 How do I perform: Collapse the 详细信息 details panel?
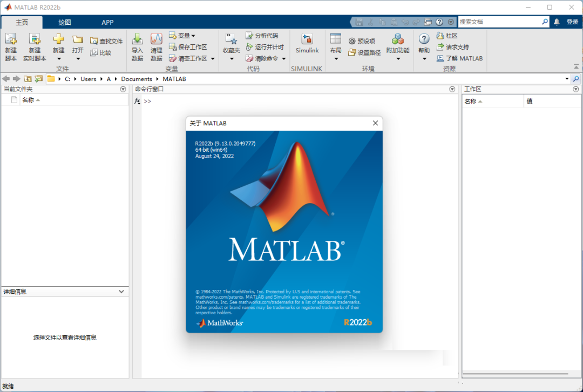coord(123,291)
